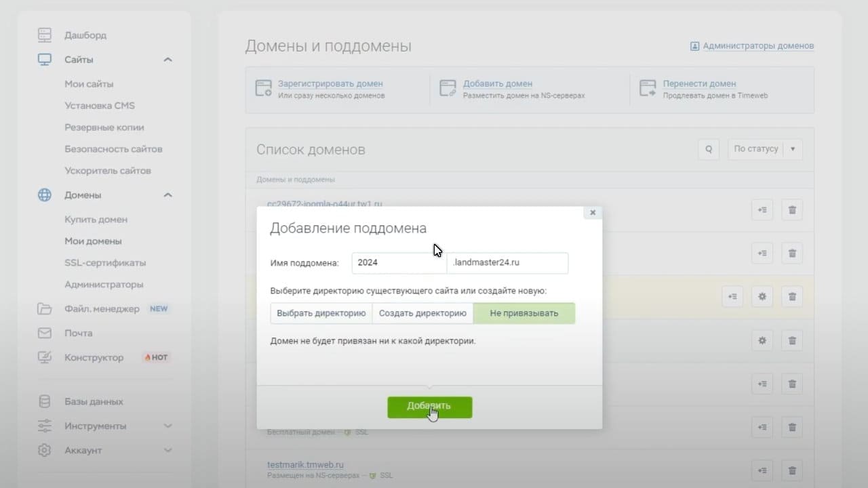Close the Добавление поддомена dialog

pos(593,212)
